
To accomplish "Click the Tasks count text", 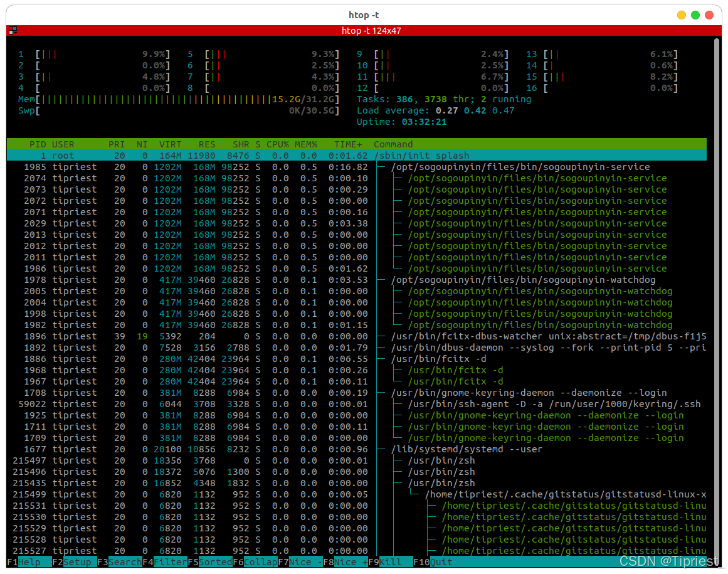I will pyautogui.click(x=444, y=99).
